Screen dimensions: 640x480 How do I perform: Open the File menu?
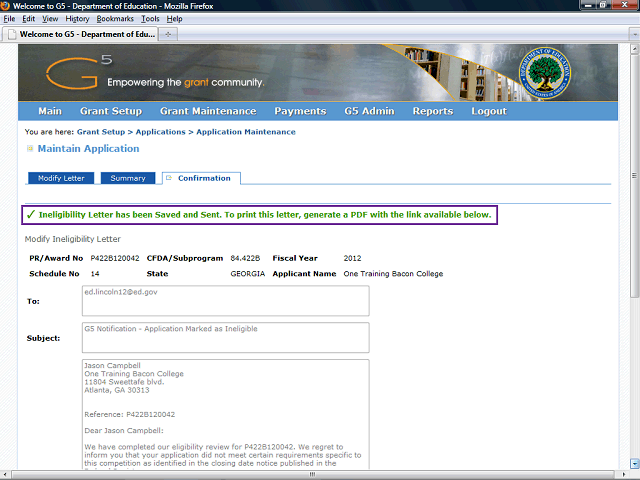(9, 19)
